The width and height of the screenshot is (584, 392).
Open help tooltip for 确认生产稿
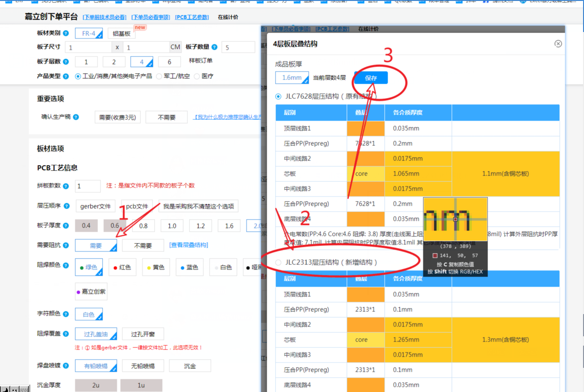coord(76,117)
